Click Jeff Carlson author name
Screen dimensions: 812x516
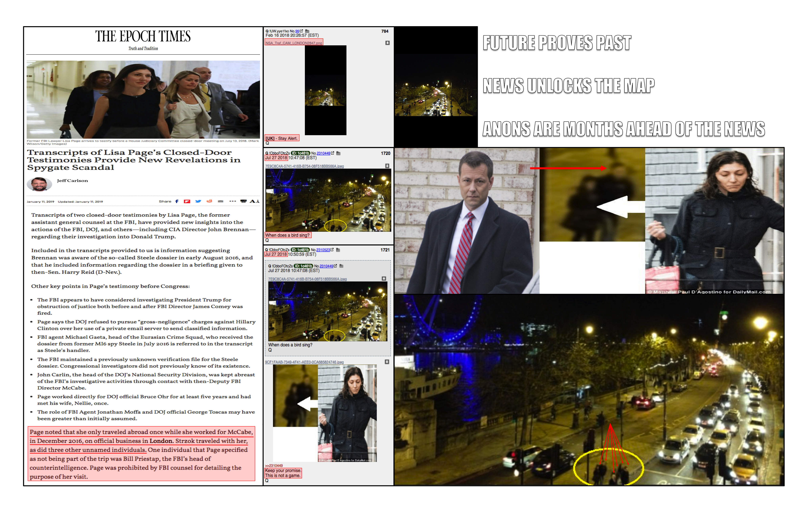click(72, 181)
